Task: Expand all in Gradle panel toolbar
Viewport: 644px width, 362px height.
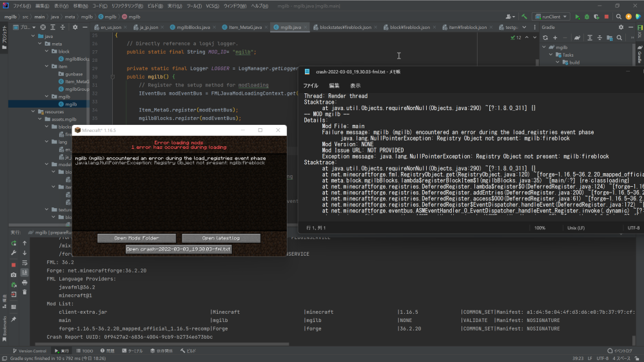Action: click(x=590, y=38)
